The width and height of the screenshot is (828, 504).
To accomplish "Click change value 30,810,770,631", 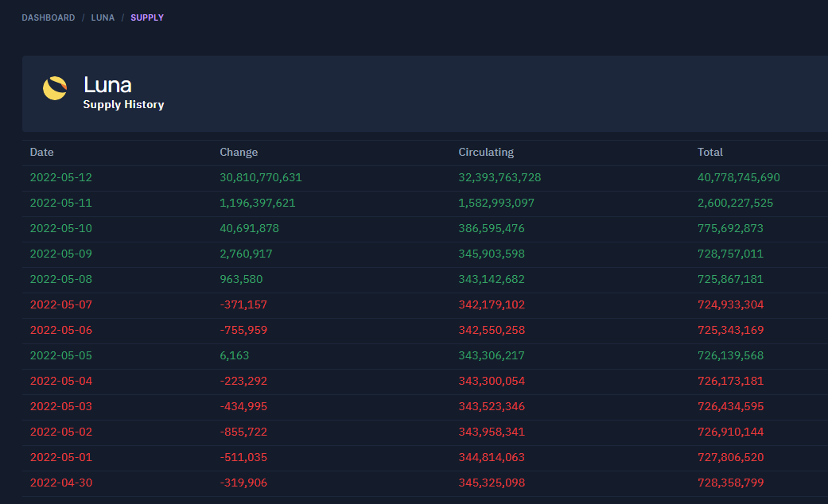I will [261, 177].
